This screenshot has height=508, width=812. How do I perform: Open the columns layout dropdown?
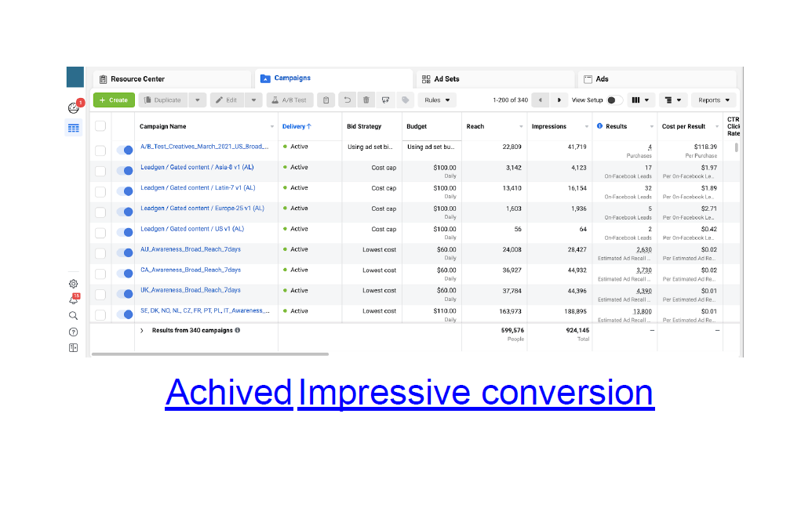click(641, 100)
